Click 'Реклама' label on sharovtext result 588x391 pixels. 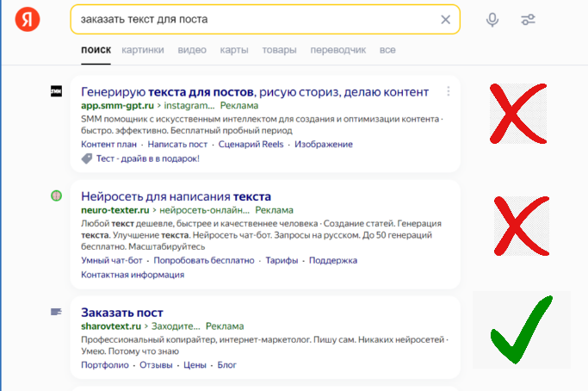225,326
